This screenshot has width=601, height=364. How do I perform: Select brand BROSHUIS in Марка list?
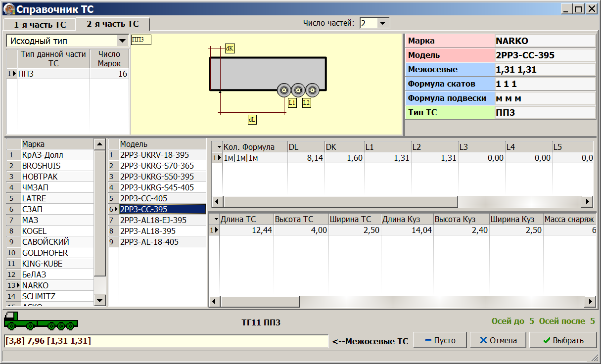click(57, 166)
